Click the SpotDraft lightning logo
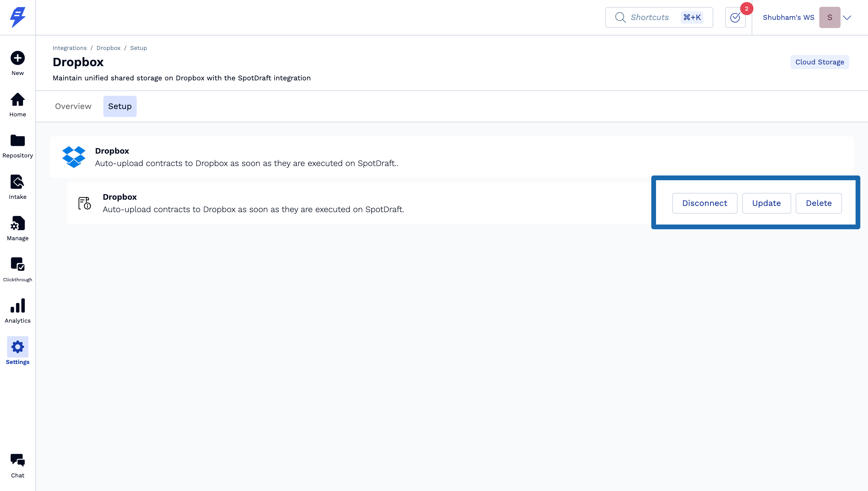Viewport: 868px width, 491px height. [17, 17]
